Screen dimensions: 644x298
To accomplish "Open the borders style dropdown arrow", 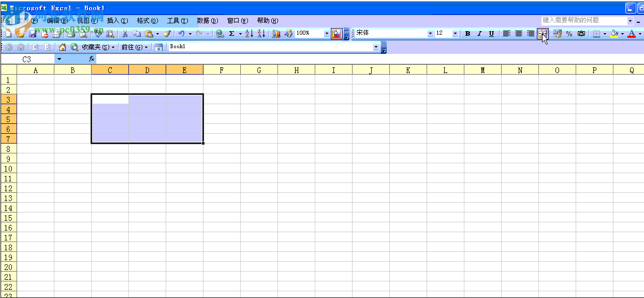I will (605, 34).
